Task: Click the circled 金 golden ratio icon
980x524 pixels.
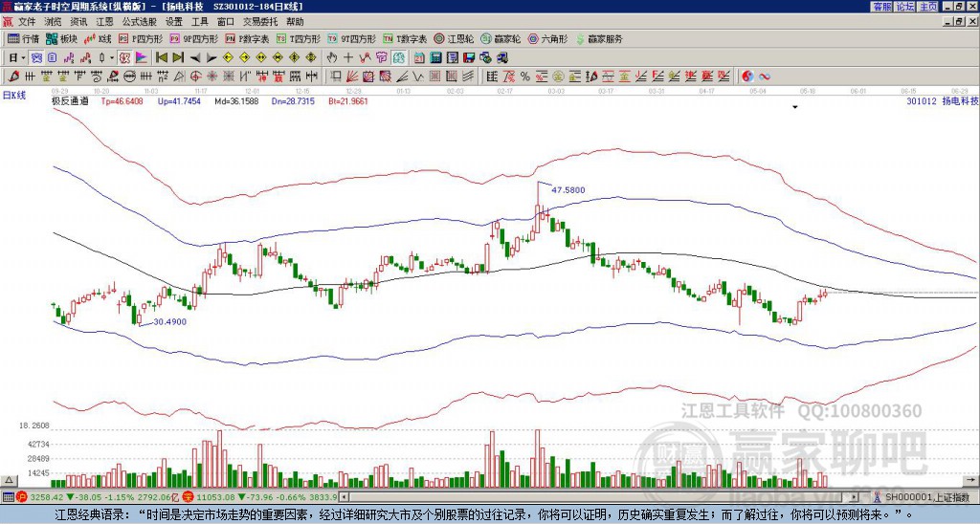Action: click(x=558, y=76)
